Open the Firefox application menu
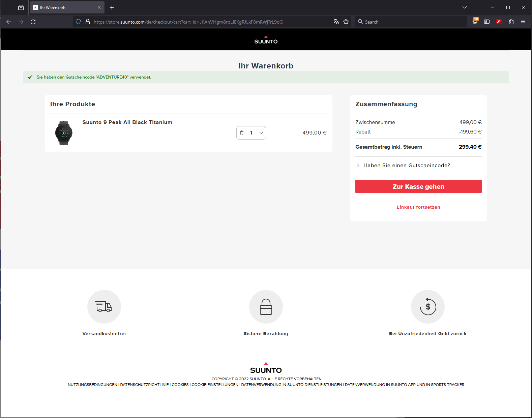532x418 pixels. [523, 22]
